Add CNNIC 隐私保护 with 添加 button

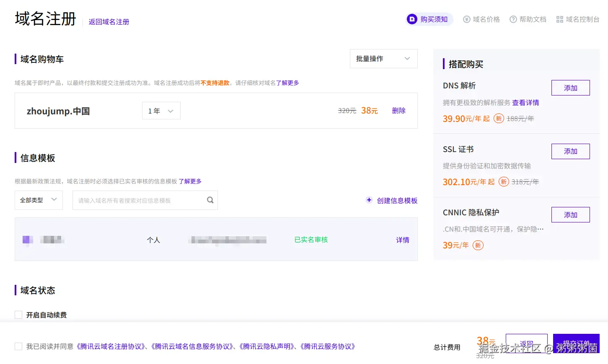point(570,214)
